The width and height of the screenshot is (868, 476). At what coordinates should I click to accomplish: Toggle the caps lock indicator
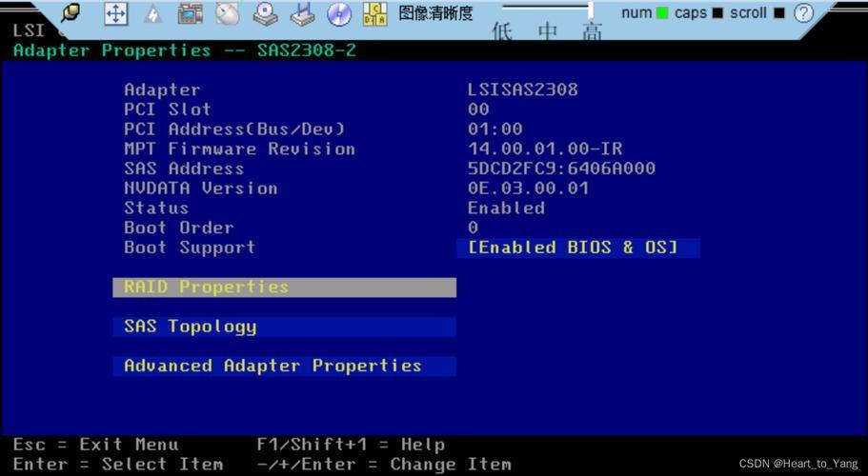click(x=717, y=13)
